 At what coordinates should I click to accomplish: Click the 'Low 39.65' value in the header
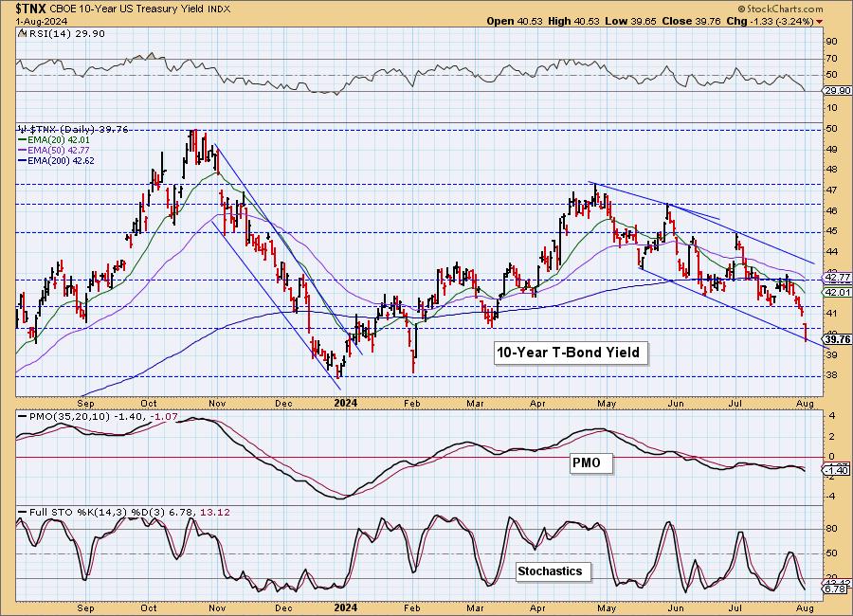coord(630,21)
